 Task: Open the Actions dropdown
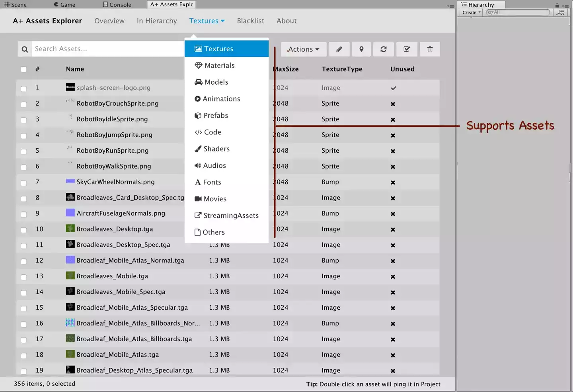(303, 49)
